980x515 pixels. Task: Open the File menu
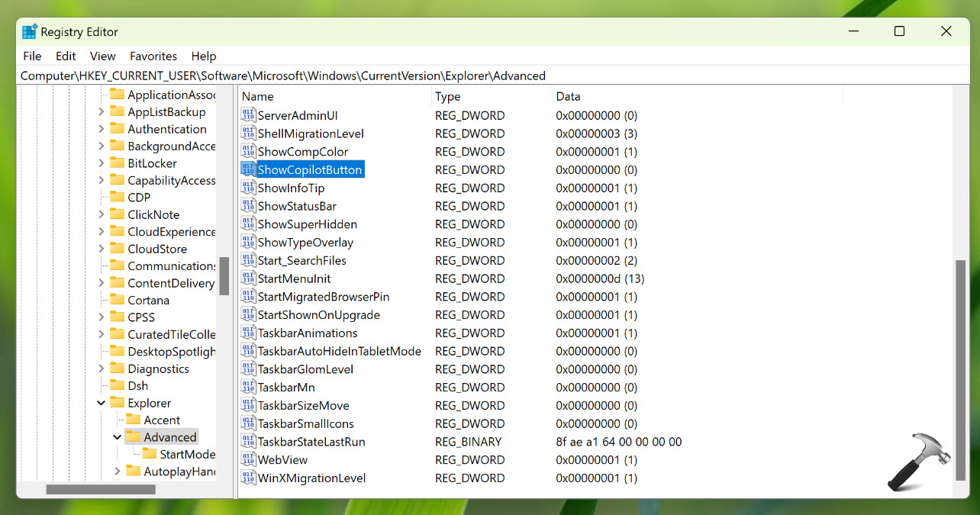click(32, 56)
